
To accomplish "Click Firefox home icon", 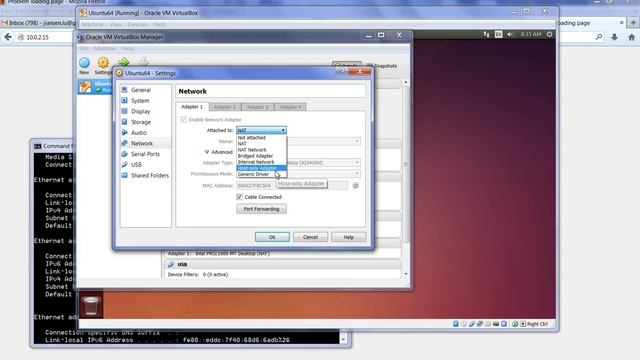I will 631,37.
